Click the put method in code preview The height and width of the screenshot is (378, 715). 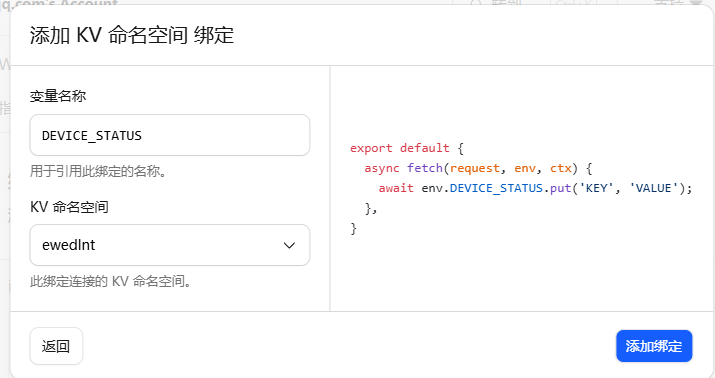click(x=560, y=188)
